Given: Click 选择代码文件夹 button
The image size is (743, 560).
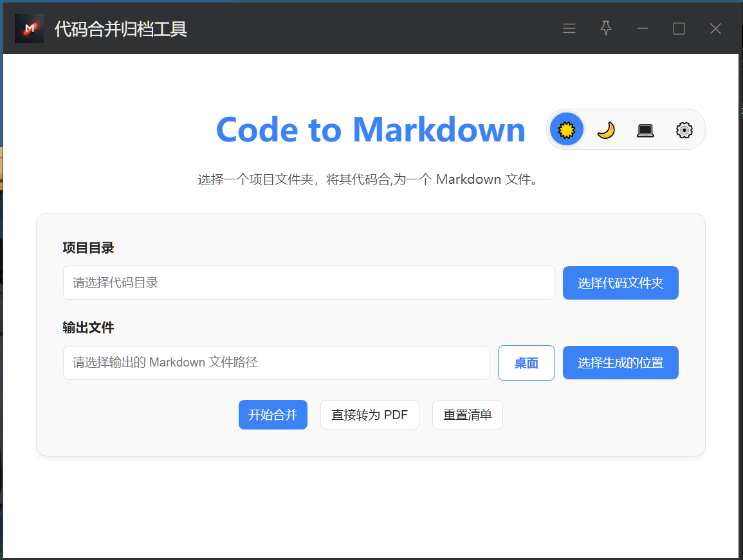Looking at the screenshot, I should tap(620, 283).
